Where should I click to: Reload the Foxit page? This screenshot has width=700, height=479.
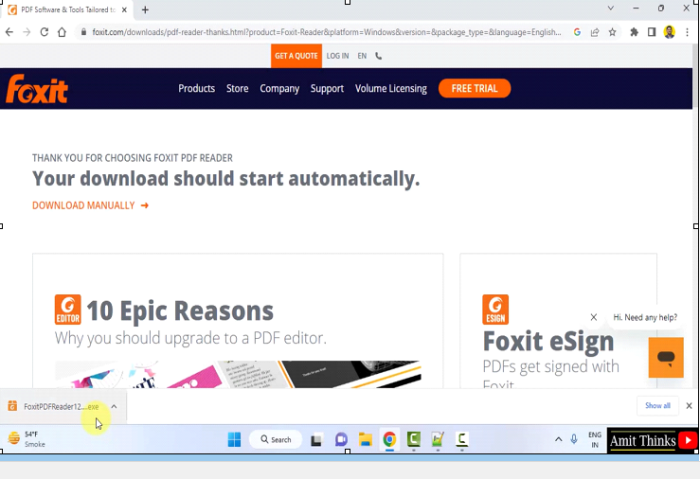tap(44, 32)
